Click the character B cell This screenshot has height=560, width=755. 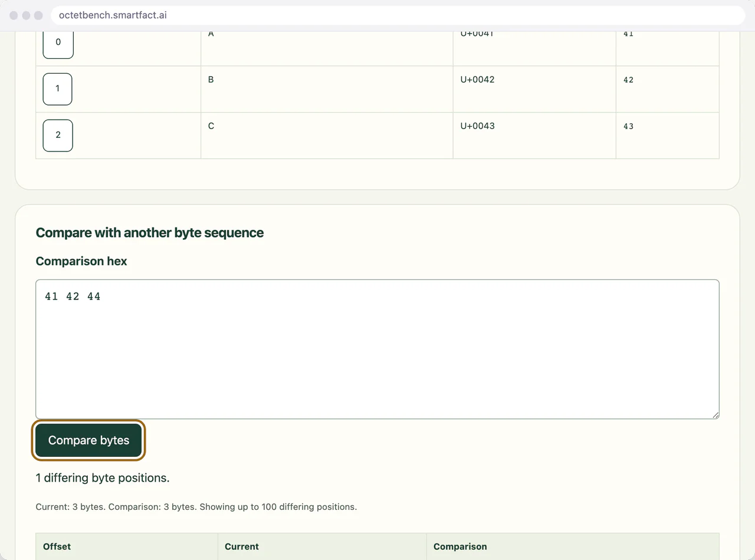[x=327, y=89]
